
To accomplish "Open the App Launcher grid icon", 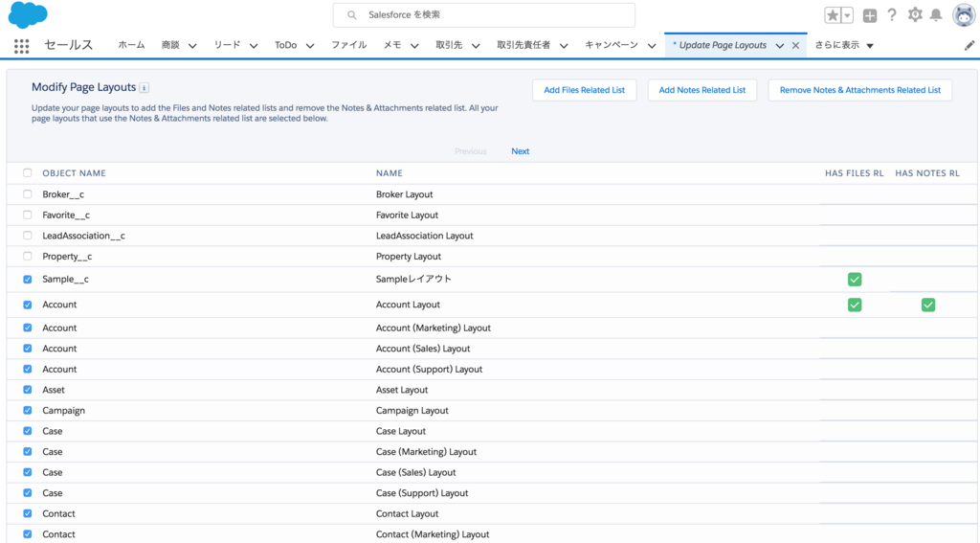I will coord(21,46).
